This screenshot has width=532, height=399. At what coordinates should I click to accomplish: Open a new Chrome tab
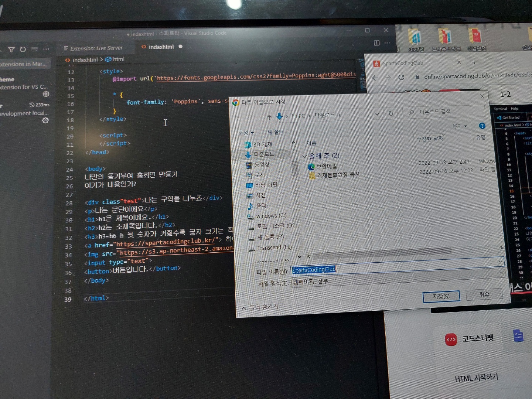point(474,62)
